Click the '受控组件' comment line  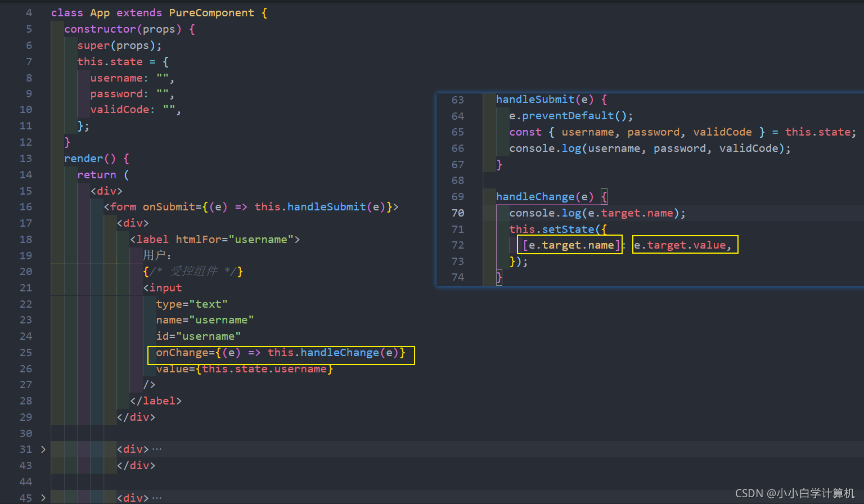(193, 272)
